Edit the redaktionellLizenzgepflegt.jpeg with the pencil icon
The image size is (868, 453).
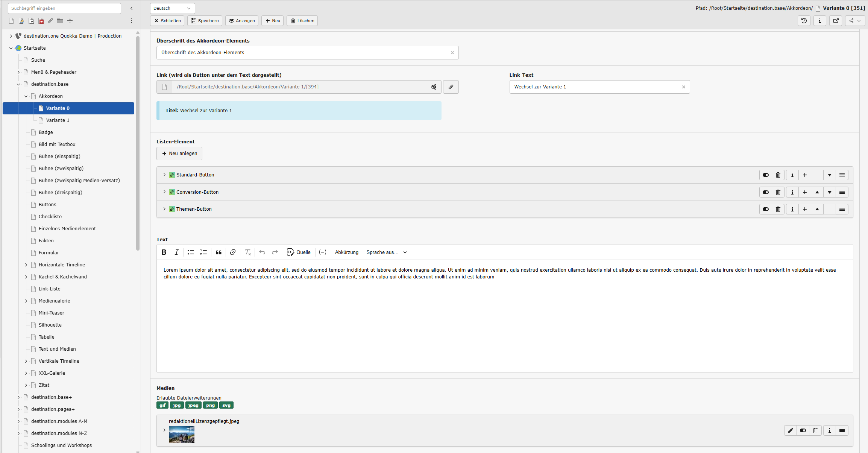click(x=790, y=430)
